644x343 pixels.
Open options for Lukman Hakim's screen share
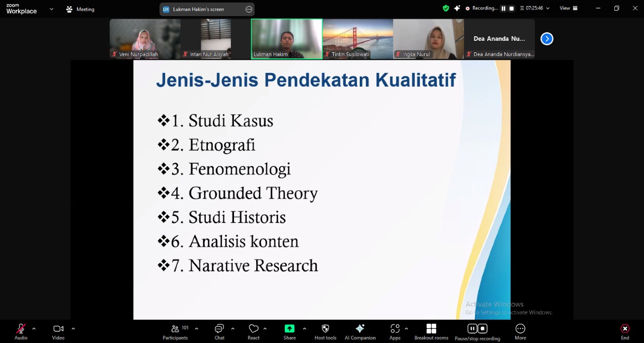point(249,9)
